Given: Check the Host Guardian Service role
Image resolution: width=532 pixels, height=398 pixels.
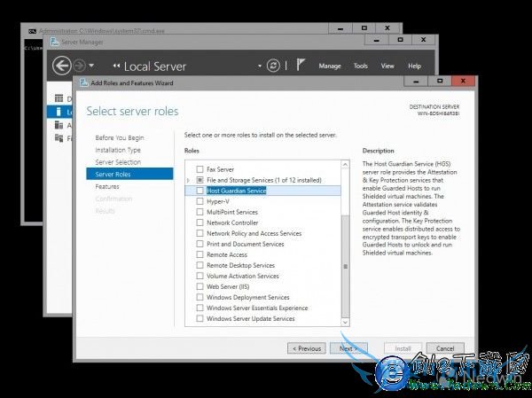Looking at the screenshot, I should point(199,191).
